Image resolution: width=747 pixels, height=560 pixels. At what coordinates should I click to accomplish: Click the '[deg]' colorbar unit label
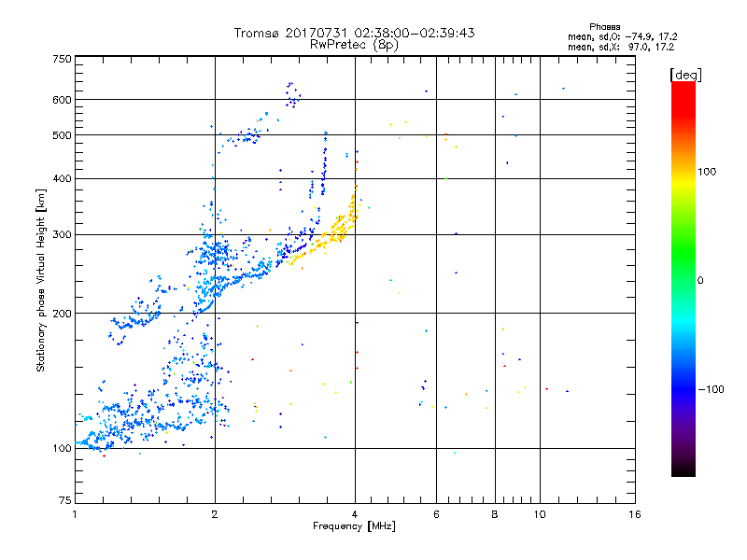click(x=685, y=75)
